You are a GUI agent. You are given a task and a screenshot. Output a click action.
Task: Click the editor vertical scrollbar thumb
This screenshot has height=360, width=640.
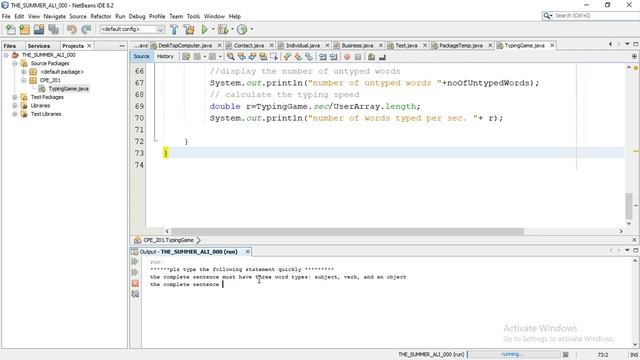[629, 206]
